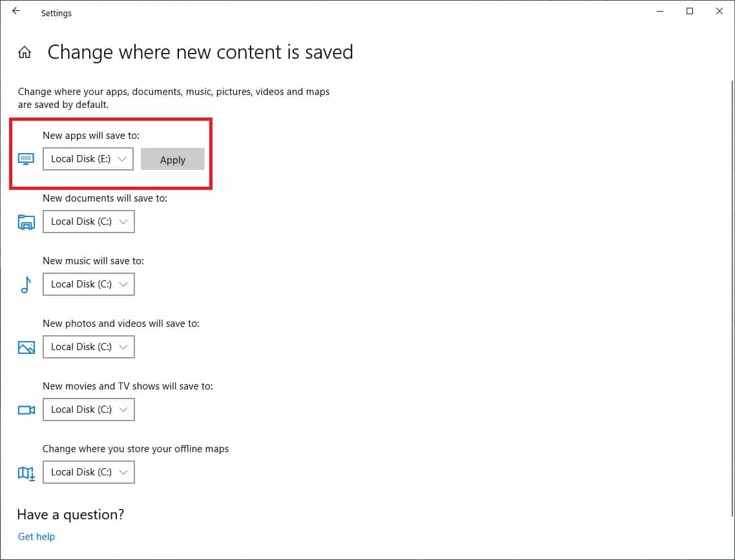Viewport: 735px width, 560px height.
Task: Expand the new music drive selector
Action: 88,284
